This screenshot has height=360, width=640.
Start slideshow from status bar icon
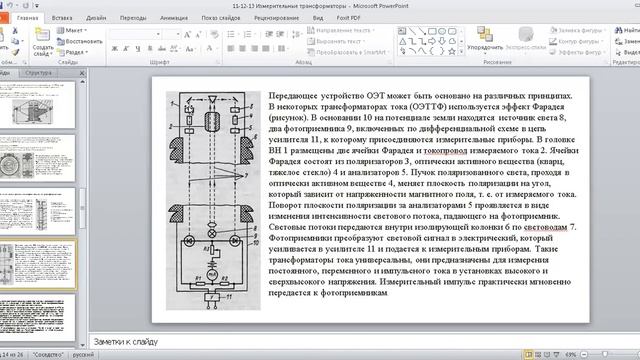click(556, 355)
